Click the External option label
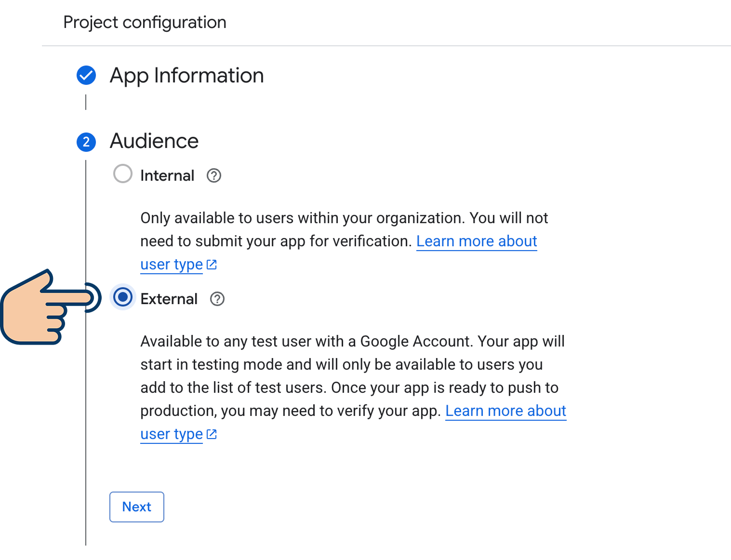Image resolution: width=731 pixels, height=560 pixels. click(x=169, y=299)
